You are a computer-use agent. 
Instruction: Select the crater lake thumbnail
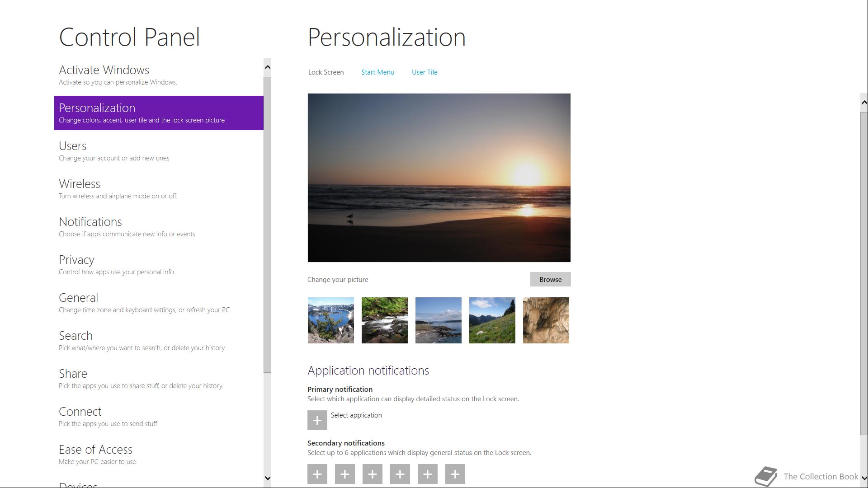330,320
